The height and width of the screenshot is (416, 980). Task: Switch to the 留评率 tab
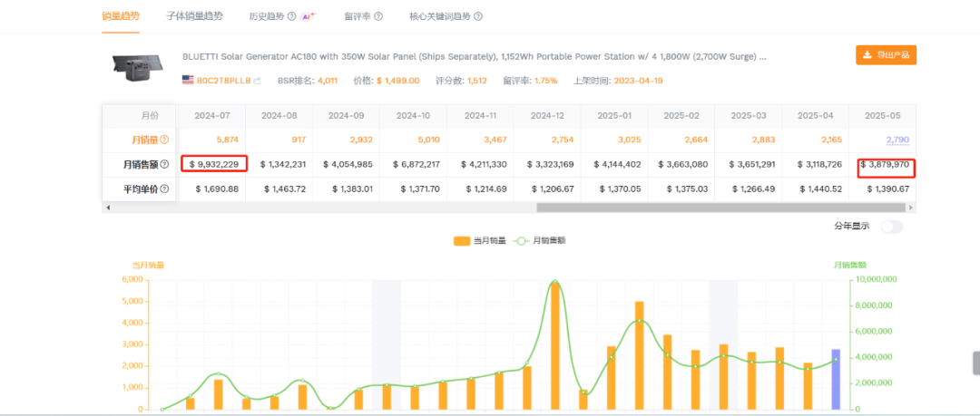[358, 16]
